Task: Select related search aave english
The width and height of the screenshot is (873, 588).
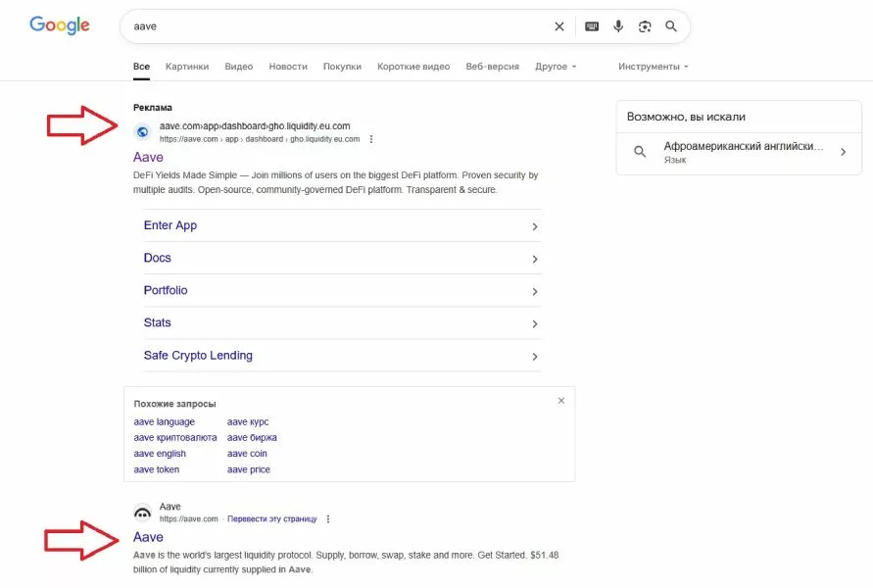Action: click(160, 454)
